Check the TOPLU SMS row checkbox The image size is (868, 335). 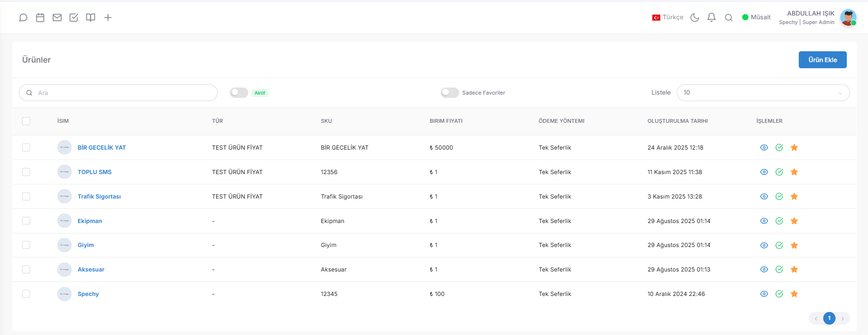26,172
